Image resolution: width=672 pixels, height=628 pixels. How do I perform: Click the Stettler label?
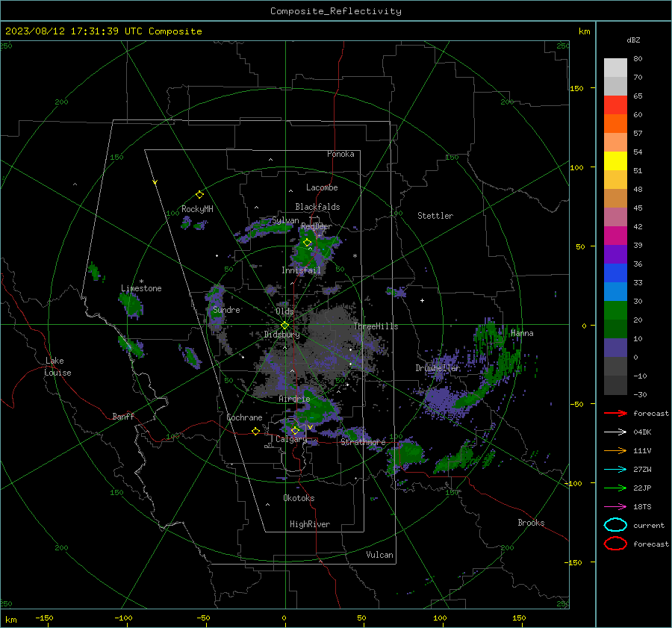point(435,216)
